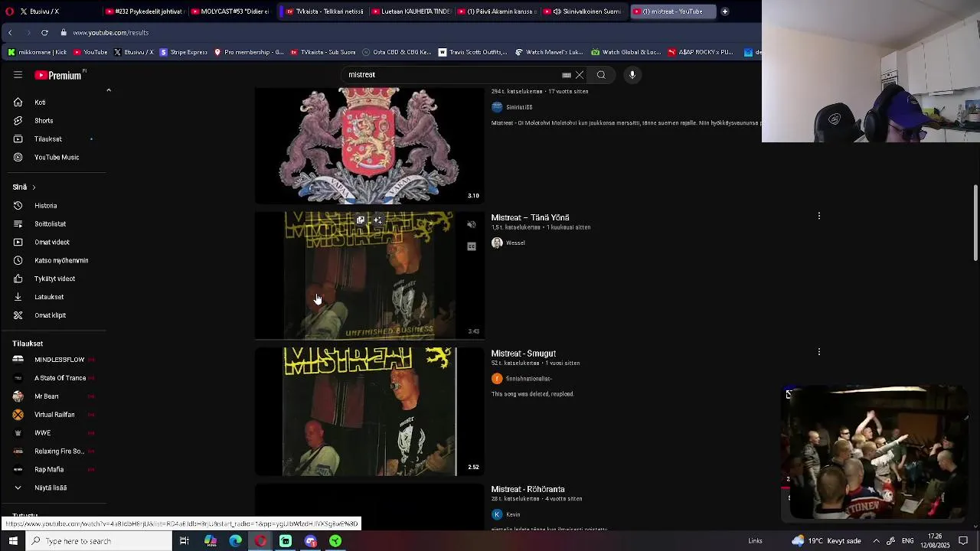Open Windows Task View
This screenshot has width=980, height=551.
click(184, 541)
